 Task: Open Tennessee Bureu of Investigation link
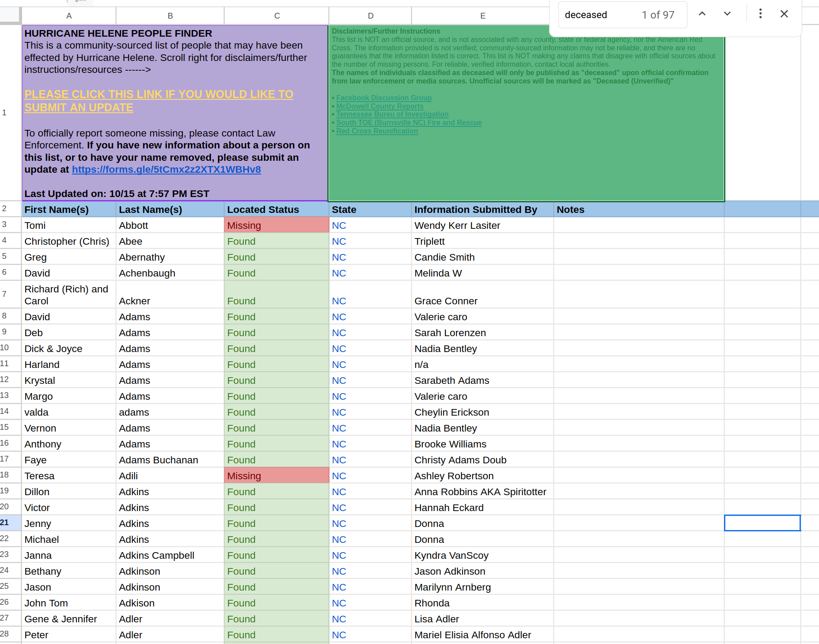[392, 114]
